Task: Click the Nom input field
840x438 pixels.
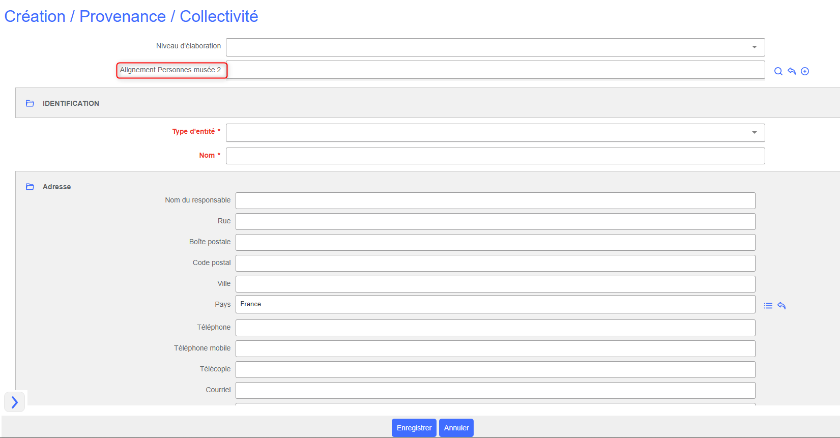Action: [495, 156]
